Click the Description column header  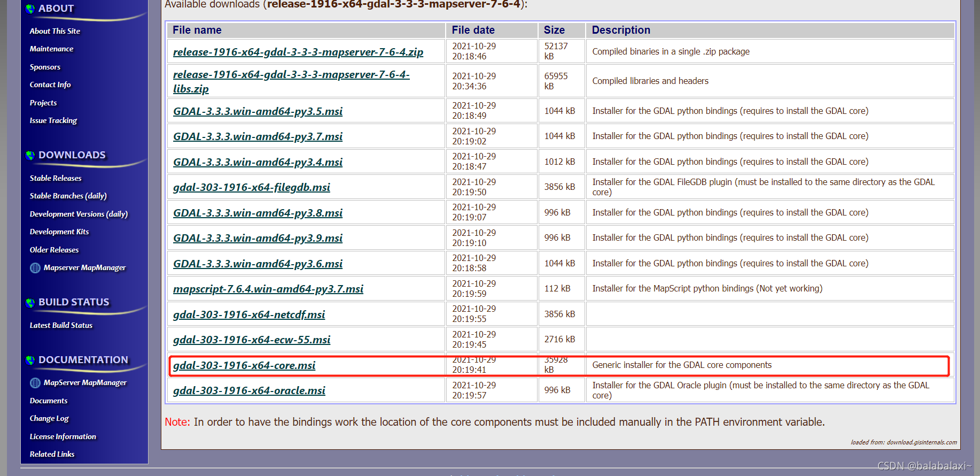[770, 30]
